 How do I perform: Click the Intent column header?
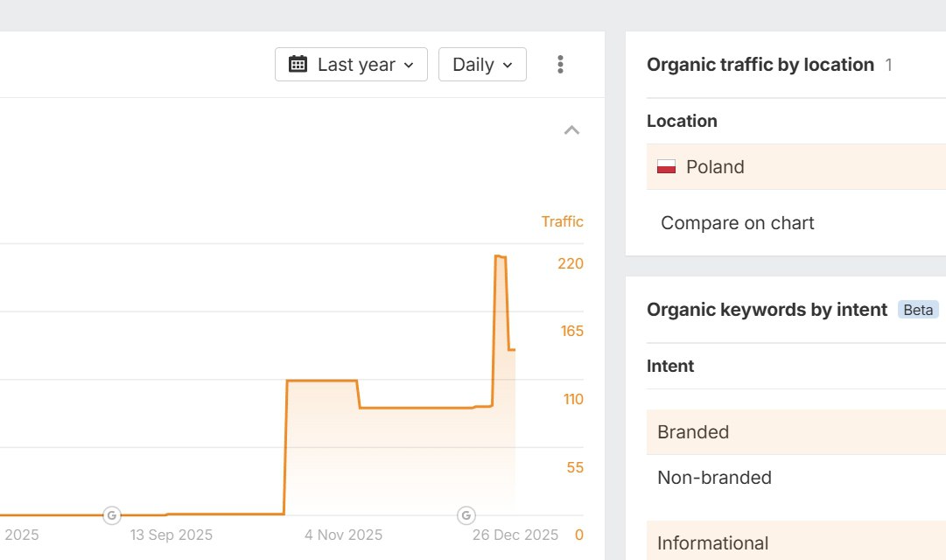670,366
